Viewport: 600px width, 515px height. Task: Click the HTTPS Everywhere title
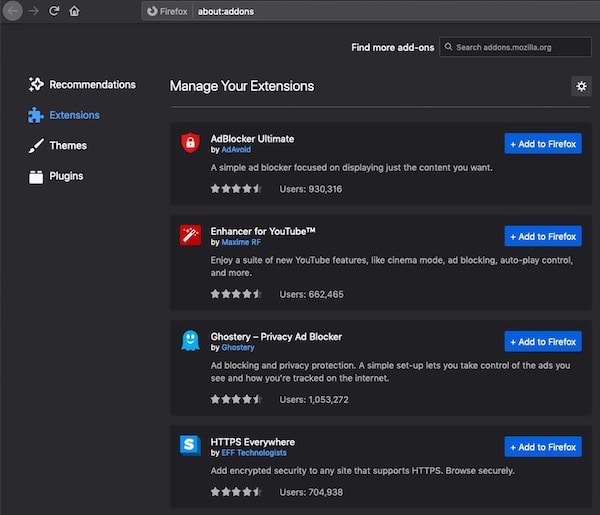[253, 442]
